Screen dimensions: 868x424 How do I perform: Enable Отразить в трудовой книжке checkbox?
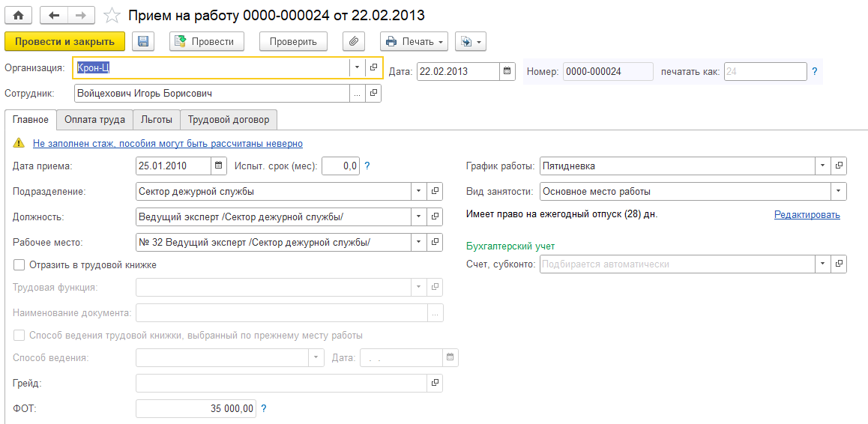click(x=19, y=265)
